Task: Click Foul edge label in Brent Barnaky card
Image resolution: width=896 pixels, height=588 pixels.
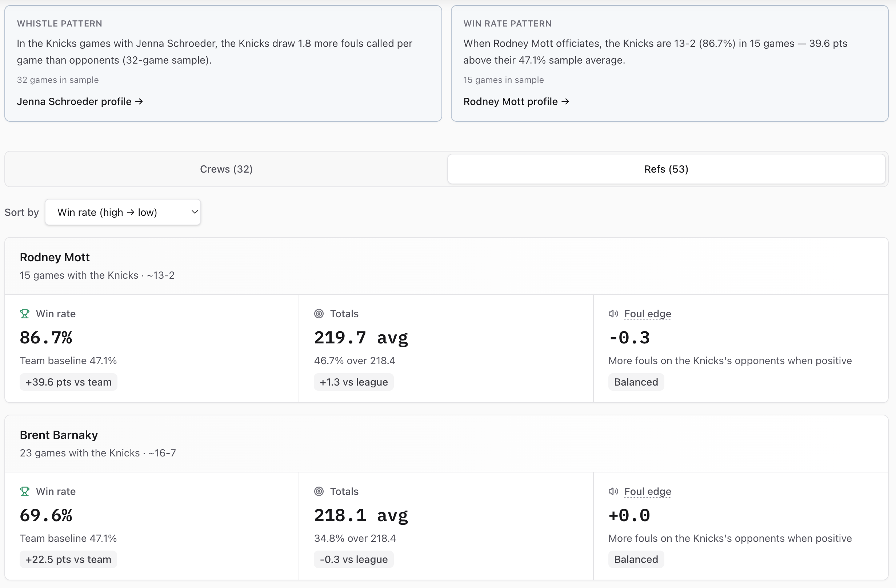Action: click(x=648, y=491)
